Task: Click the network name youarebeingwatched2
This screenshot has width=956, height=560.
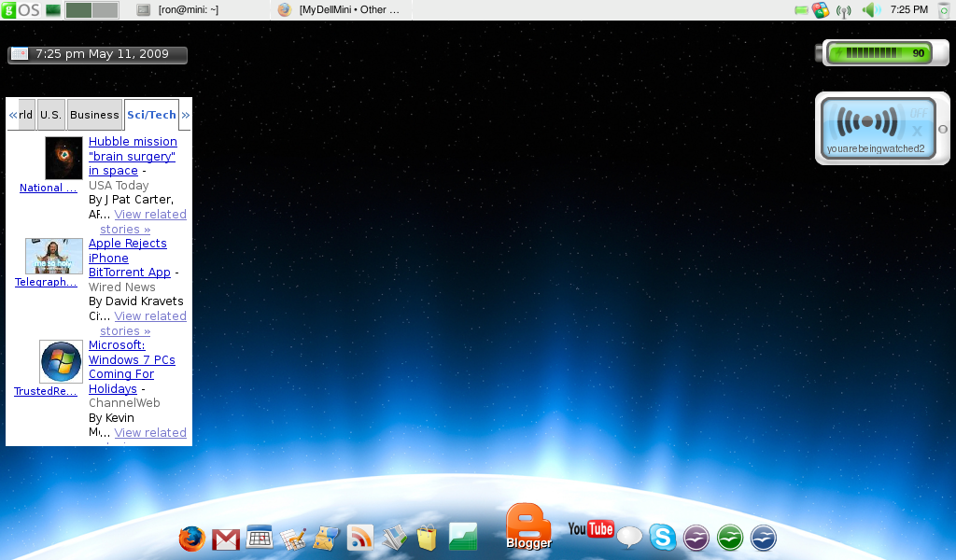Action: coord(876,148)
